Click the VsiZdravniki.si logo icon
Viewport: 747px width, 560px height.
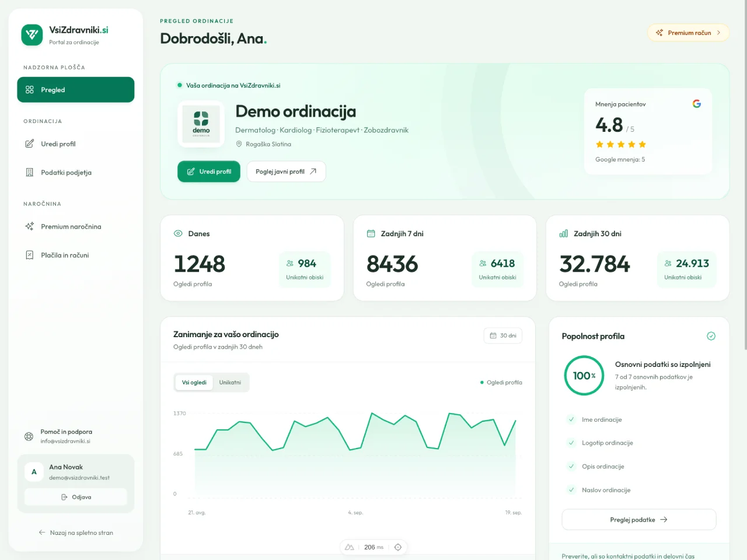point(32,34)
